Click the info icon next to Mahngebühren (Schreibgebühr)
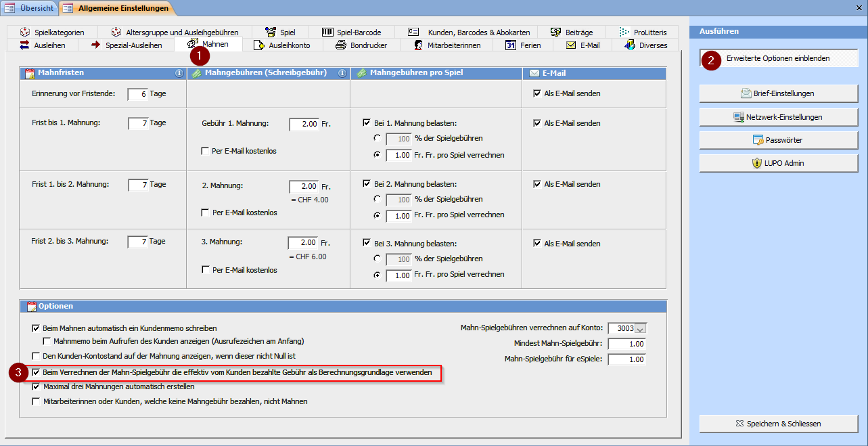The width and height of the screenshot is (868, 446). click(342, 73)
